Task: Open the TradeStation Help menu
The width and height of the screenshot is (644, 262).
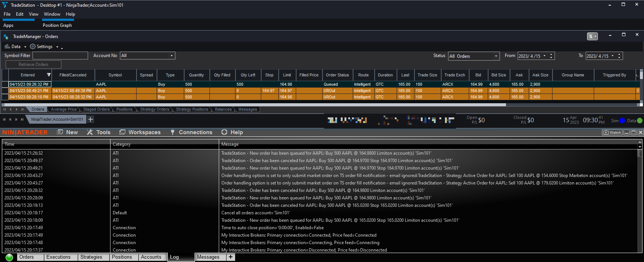Action: pos(70,14)
